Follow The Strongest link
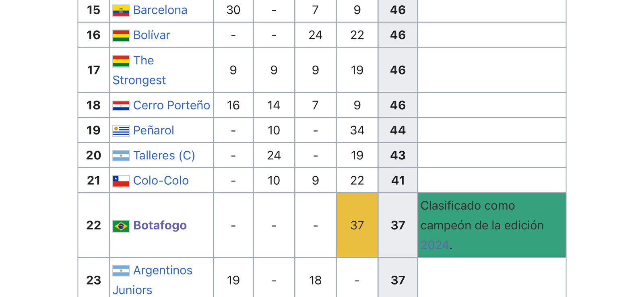The width and height of the screenshot is (644, 297). [x=139, y=70]
